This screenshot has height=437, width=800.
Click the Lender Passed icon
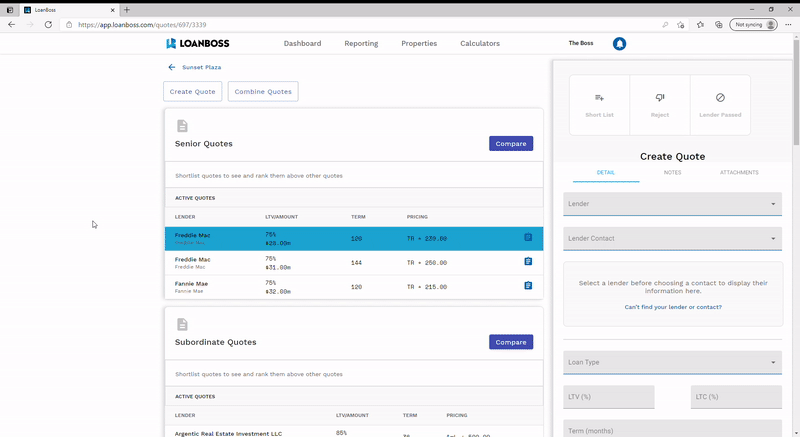720,97
